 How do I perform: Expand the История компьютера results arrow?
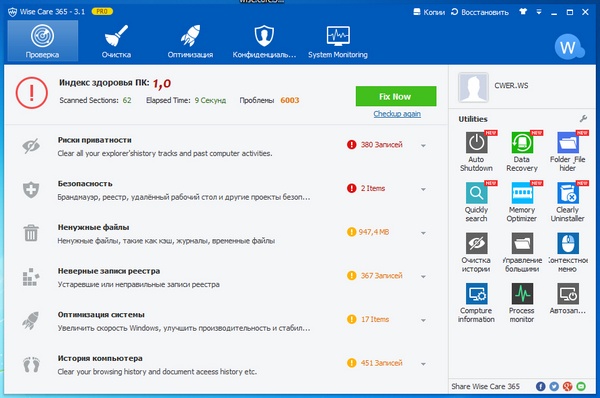(423, 364)
